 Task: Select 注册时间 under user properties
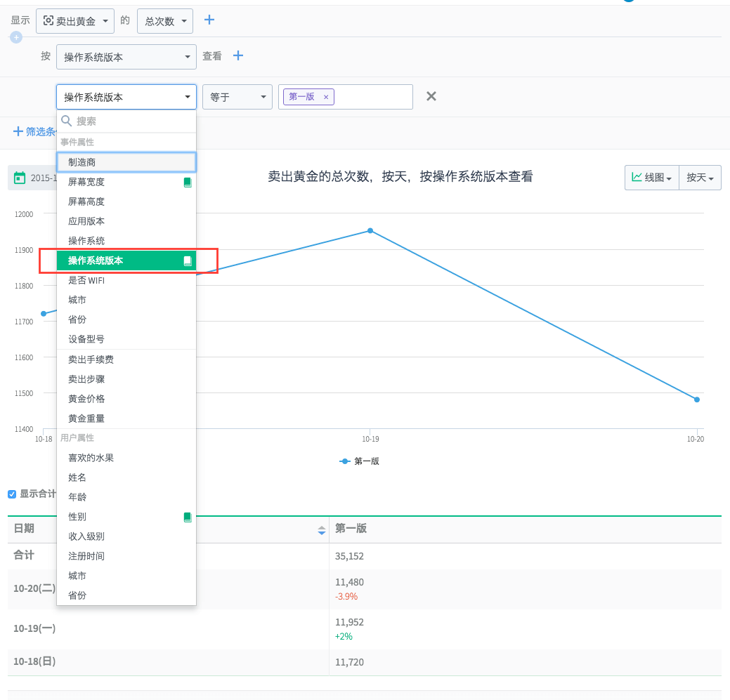click(86, 556)
